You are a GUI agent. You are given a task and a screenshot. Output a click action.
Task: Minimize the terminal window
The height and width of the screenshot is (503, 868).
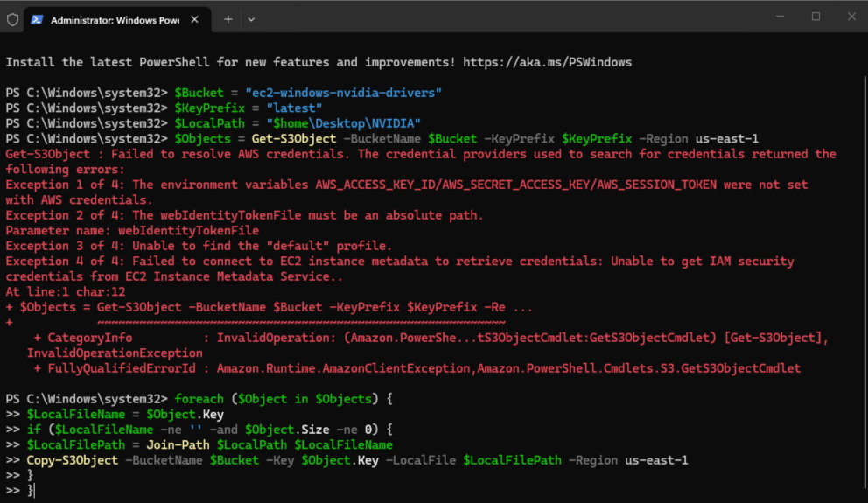point(780,17)
